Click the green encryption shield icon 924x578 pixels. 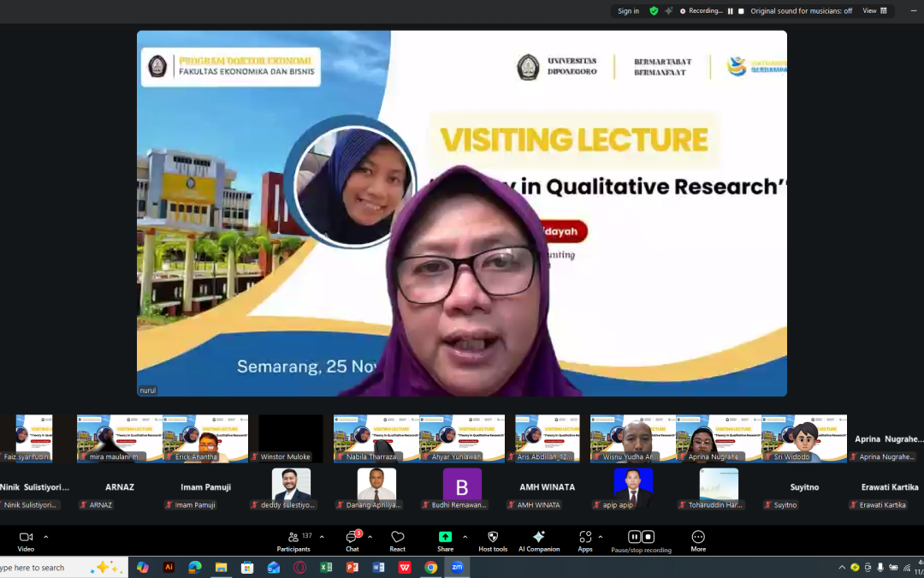(x=654, y=11)
